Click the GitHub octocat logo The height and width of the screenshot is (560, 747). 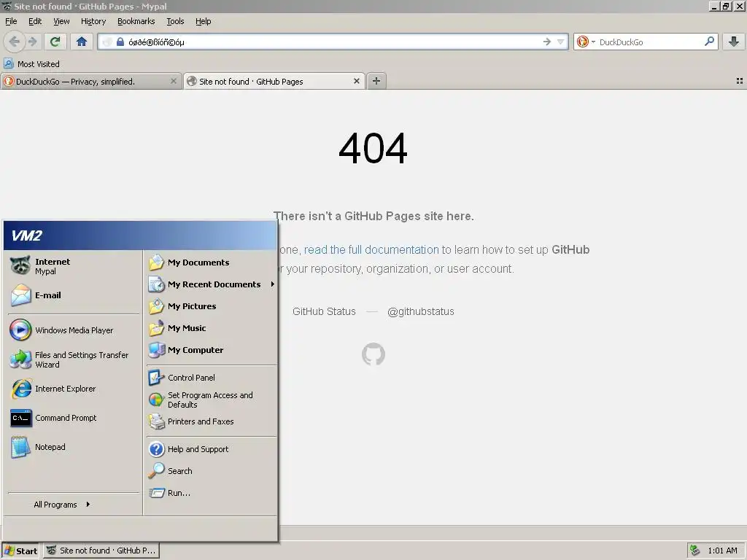pos(373,354)
